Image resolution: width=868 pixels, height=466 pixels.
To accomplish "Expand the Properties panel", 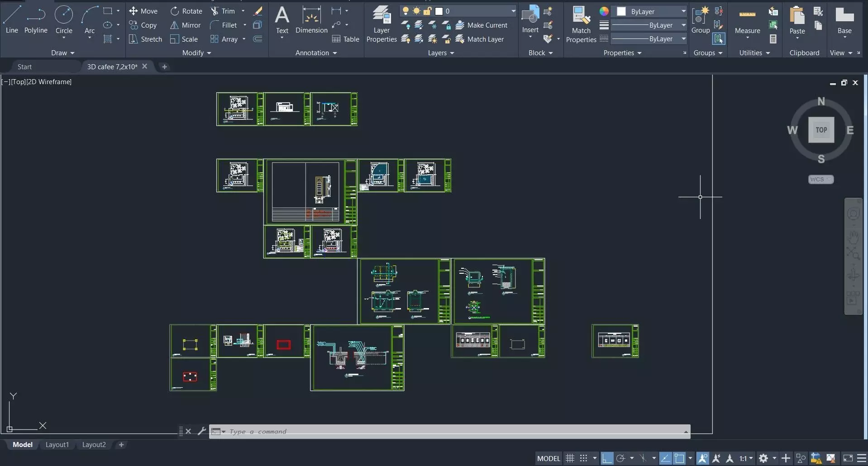I will click(x=622, y=53).
